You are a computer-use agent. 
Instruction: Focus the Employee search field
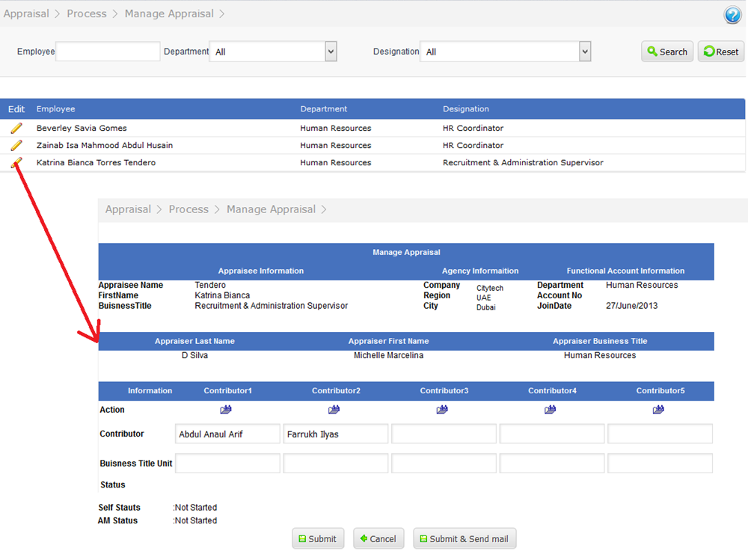pyautogui.click(x=108, y=51)
